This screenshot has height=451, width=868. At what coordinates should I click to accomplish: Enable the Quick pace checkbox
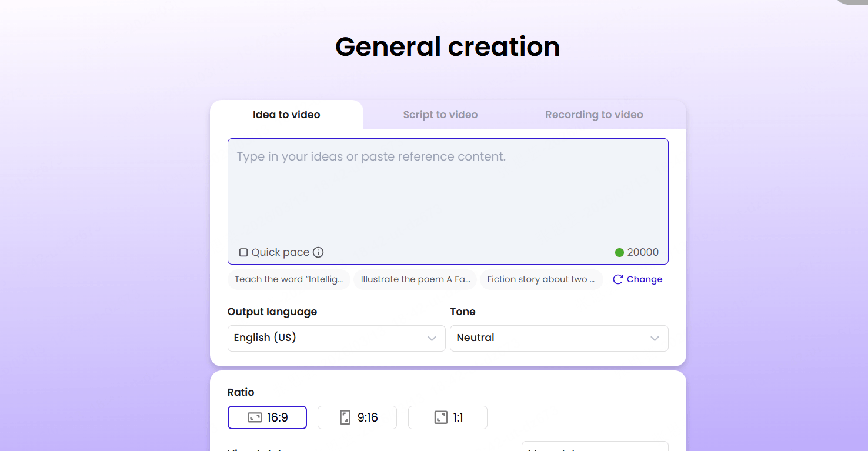(243, 252)
